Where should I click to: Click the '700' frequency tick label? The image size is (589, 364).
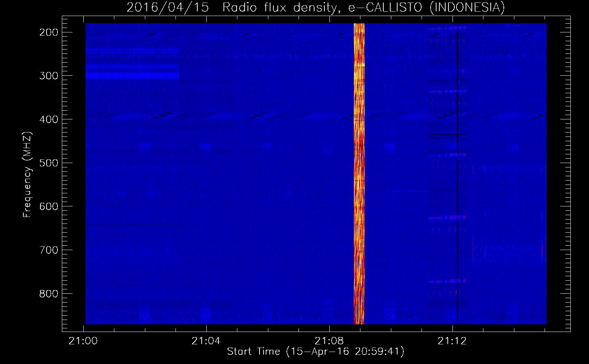[x=48, y=250]
